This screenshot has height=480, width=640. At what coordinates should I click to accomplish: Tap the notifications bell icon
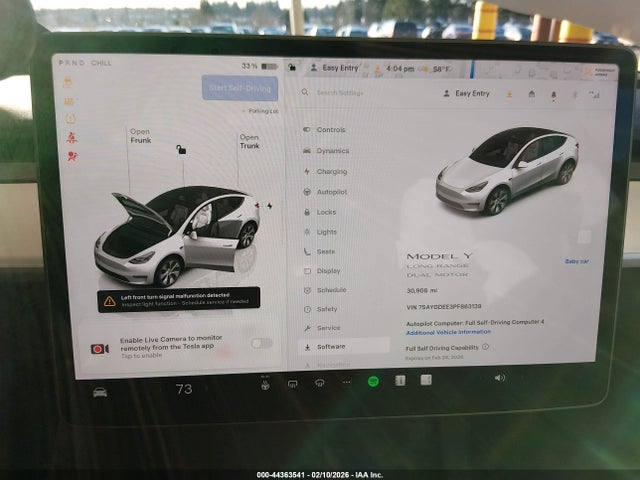click(553, 95)
